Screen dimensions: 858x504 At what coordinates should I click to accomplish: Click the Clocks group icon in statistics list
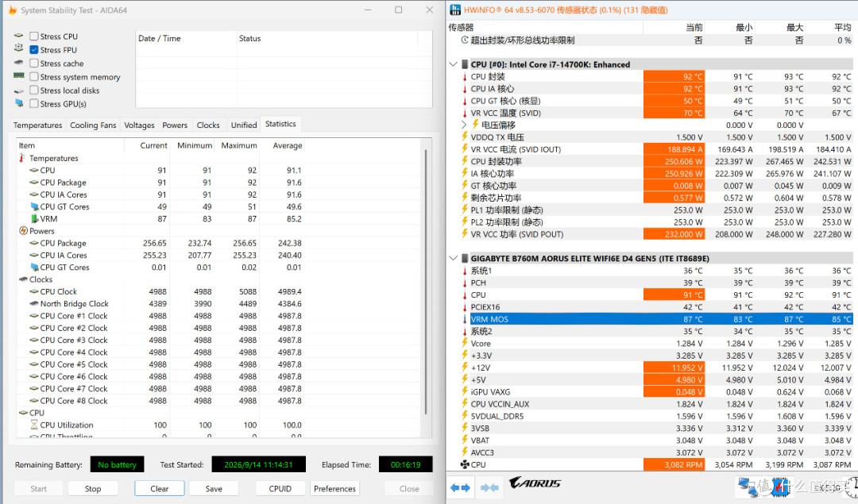[23, 279]
